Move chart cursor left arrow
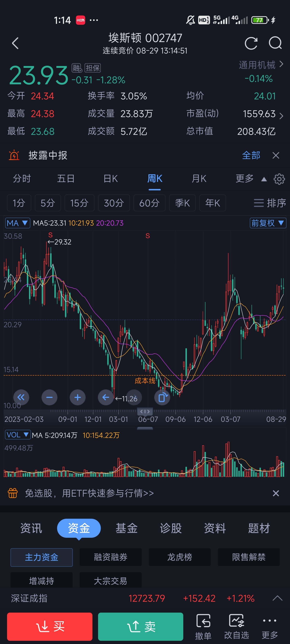 (x=106, y=397)
